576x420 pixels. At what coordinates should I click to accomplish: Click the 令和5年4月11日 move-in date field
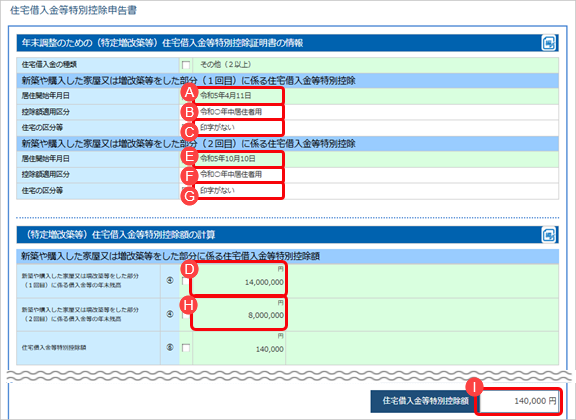click(238, 96)
